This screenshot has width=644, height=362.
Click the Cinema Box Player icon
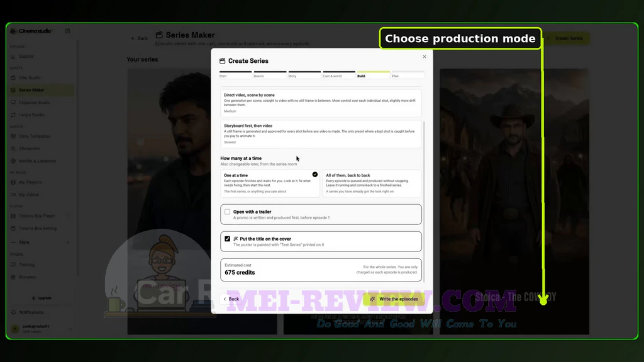tap(13, 216)
